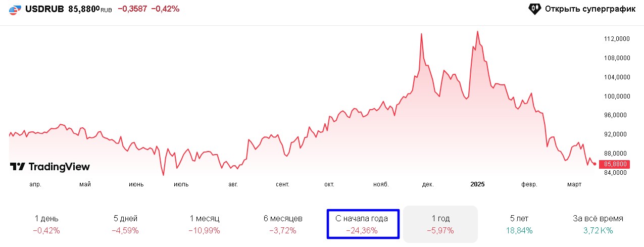Click the TradingView wordmark text

pos(59,167)
